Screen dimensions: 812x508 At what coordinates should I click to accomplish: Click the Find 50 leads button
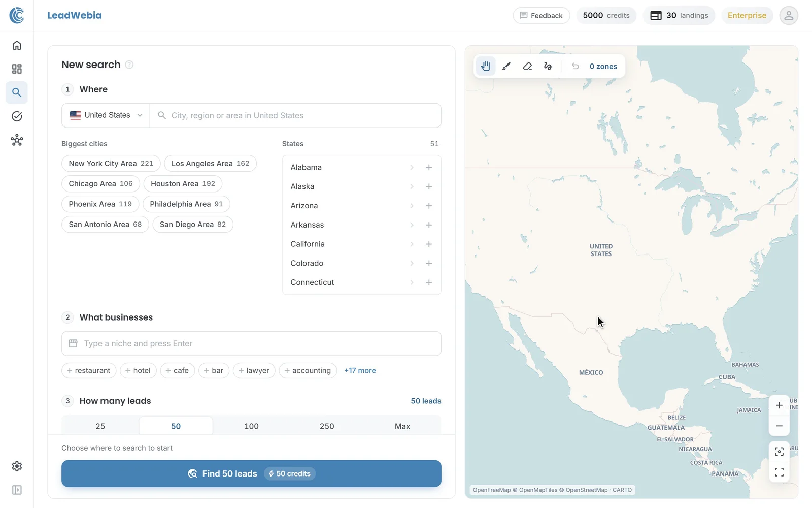pyautogui.click(x=251, y=473)
